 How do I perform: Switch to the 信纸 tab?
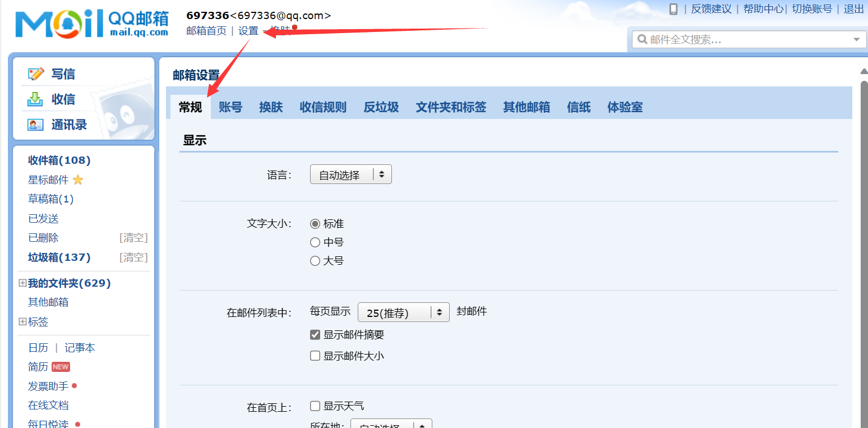coord(579,107)
